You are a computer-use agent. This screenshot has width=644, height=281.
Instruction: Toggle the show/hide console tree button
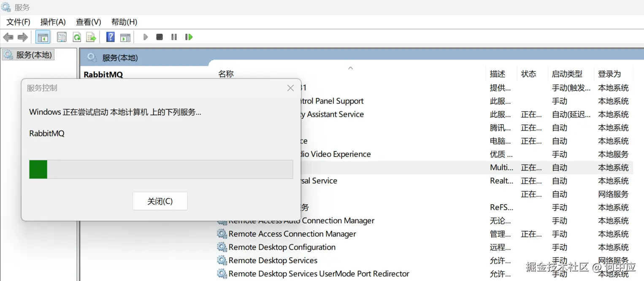43,37
